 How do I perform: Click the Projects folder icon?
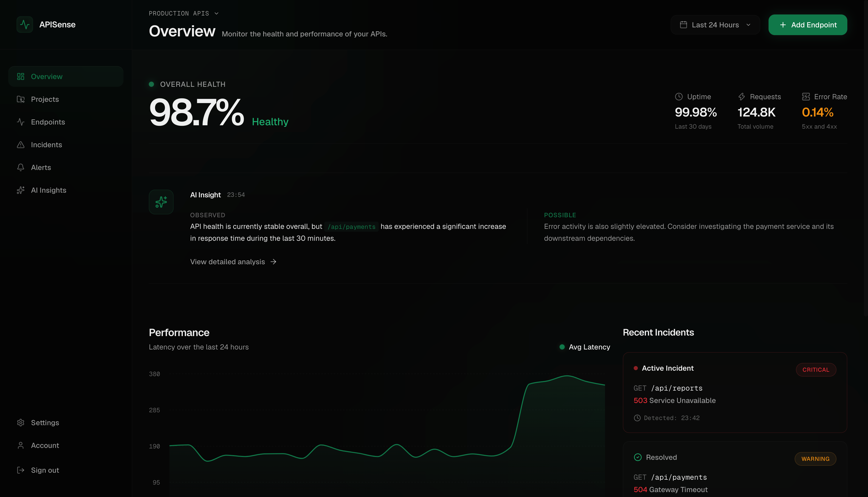pos(21,99)
